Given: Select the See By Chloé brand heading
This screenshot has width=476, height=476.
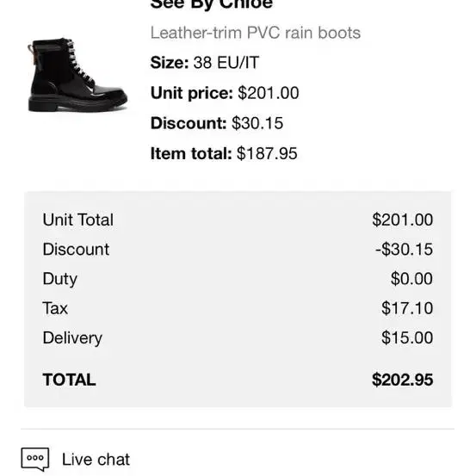Looking at the screenshot, I should point(212,4).
